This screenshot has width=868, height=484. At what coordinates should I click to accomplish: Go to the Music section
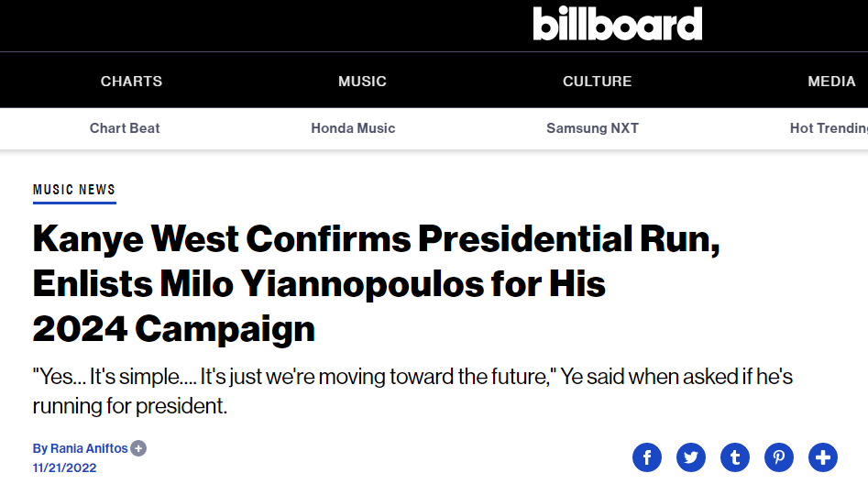pos(362,82)
